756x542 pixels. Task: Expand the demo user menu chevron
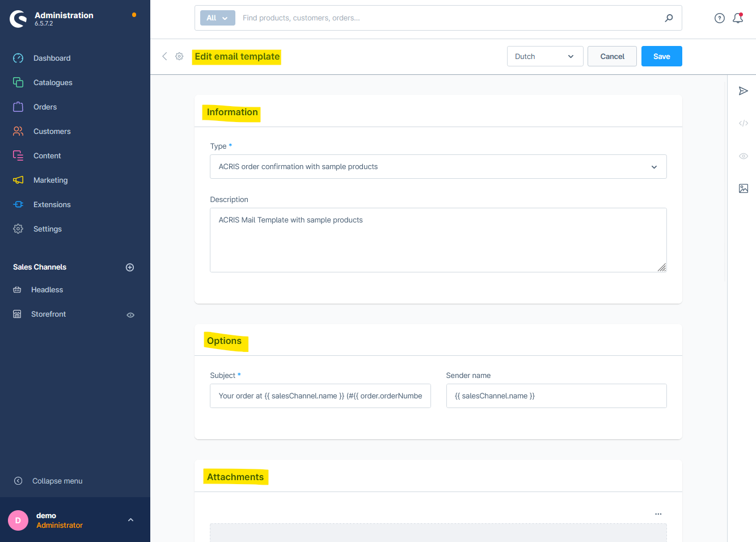[x=130, y=520]
